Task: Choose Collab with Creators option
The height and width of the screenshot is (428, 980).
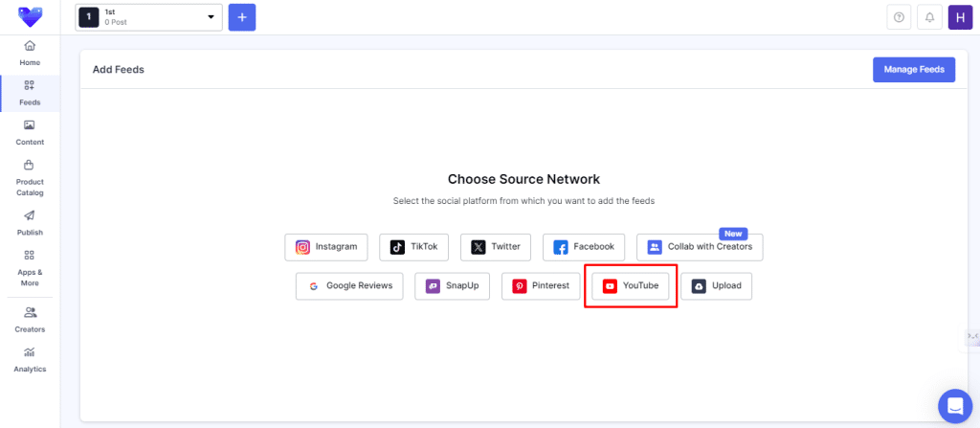Action: 700,247
